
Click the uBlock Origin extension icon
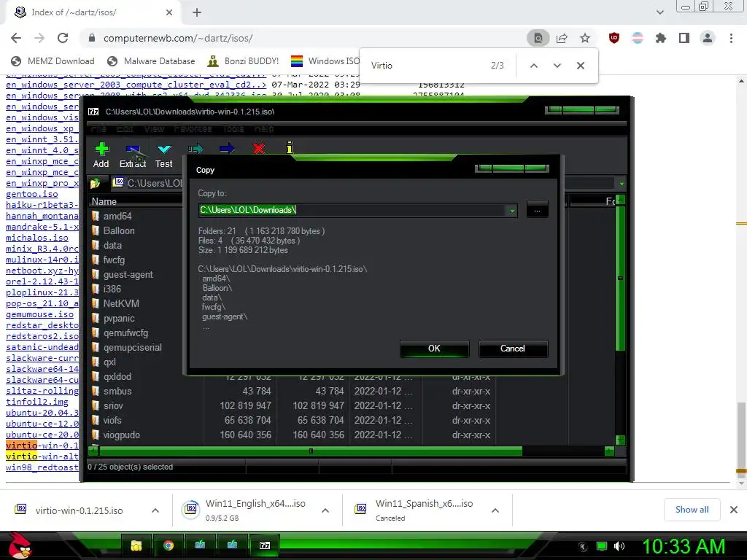coord(614,38)
